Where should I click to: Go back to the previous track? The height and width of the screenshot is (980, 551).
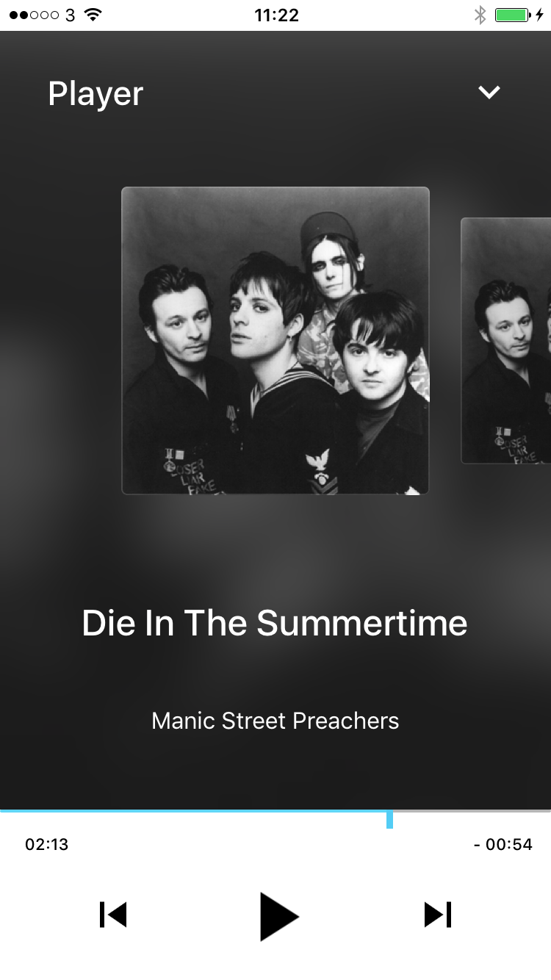[113, 915]
